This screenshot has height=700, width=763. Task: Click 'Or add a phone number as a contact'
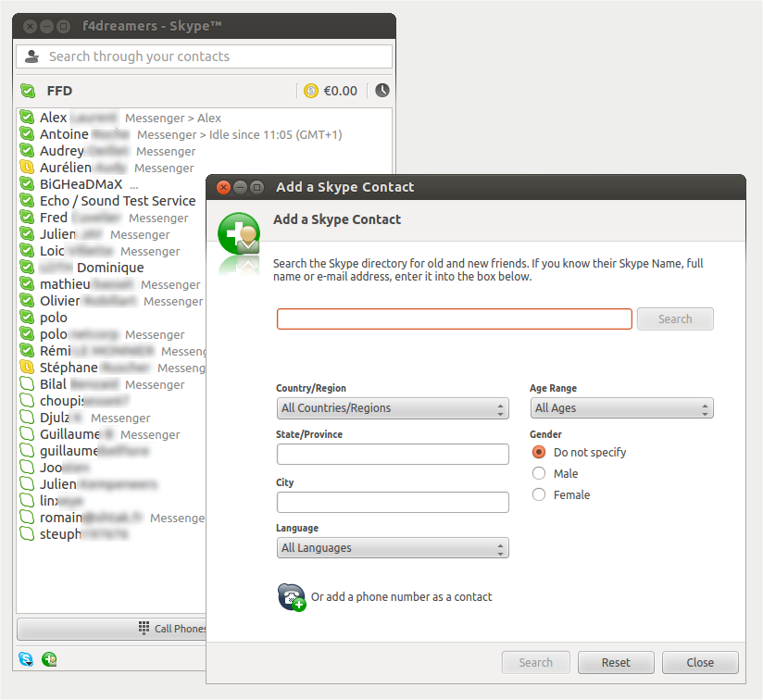coord(402,597)
